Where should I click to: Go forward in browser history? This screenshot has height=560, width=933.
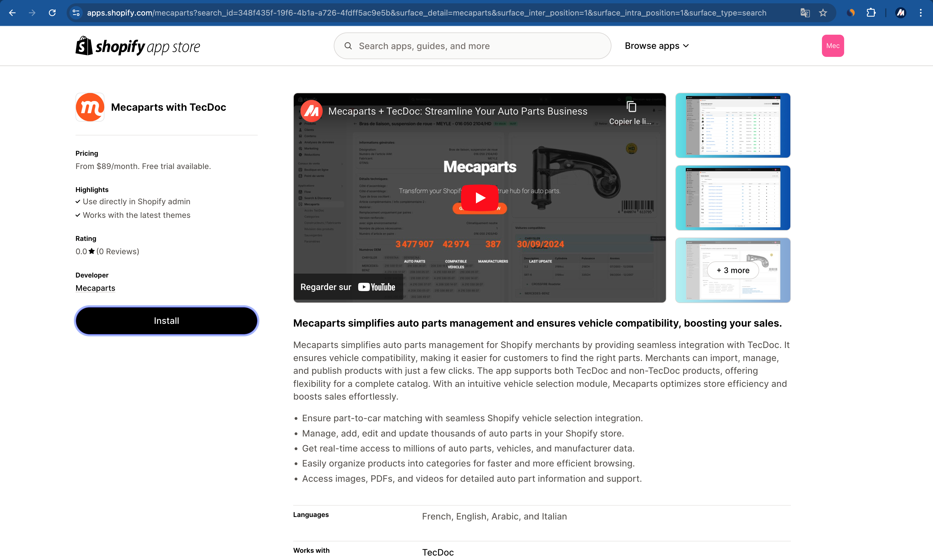[32, 13]
